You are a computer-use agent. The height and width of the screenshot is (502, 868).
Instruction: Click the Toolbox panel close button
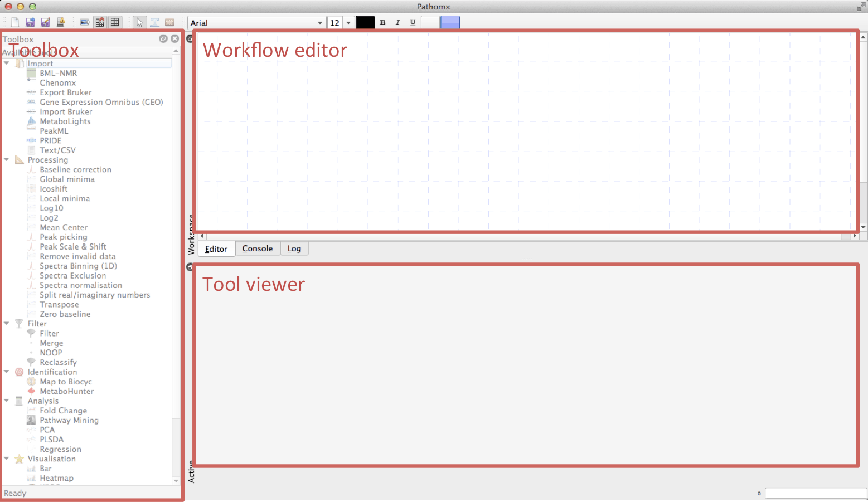(x=174, y=38)
